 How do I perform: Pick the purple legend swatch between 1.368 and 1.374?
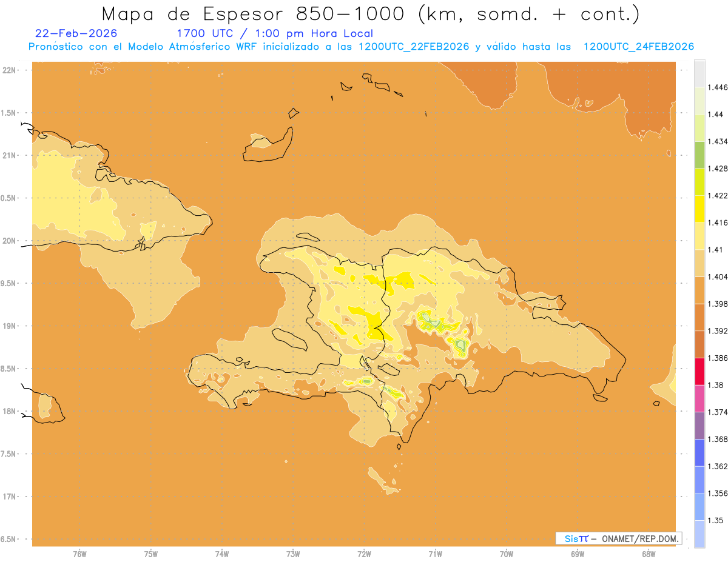point(699,426)
